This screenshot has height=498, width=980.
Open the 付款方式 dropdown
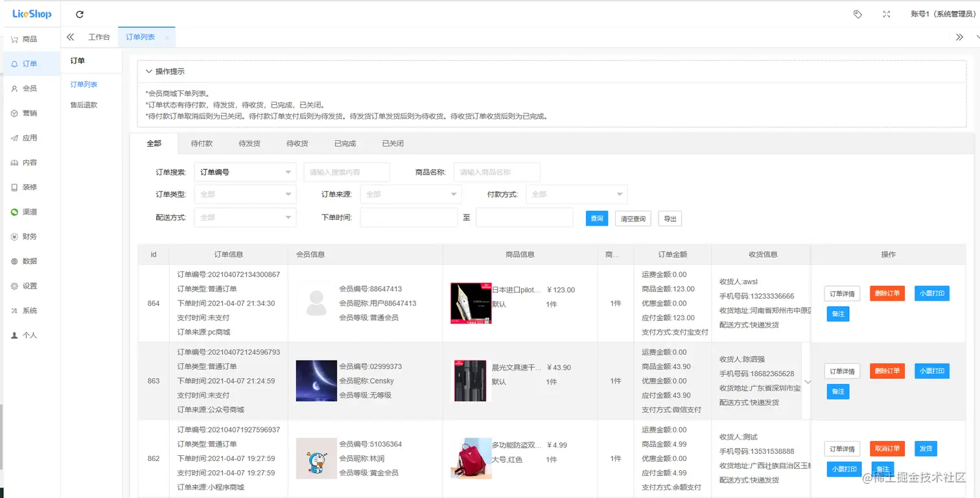577,194
